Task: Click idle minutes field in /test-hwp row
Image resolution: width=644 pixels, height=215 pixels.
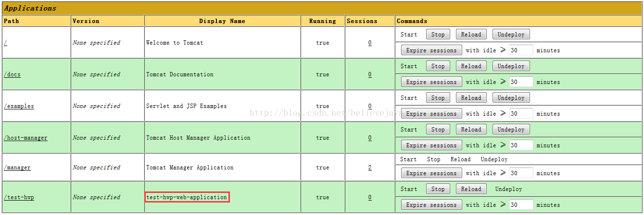Action: pos(521,205)
